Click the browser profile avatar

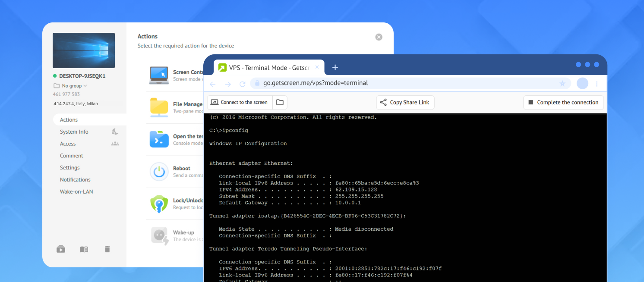(583, 83)
